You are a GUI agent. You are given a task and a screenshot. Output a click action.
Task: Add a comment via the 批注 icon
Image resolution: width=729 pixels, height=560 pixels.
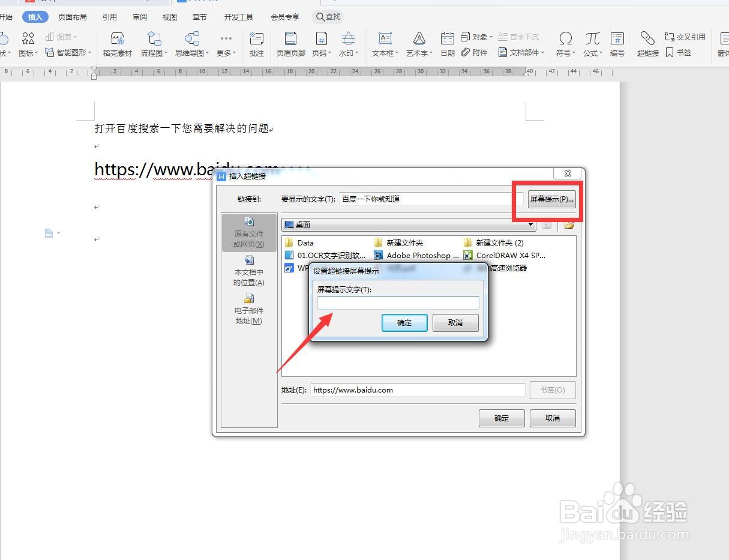click(257, 44)
